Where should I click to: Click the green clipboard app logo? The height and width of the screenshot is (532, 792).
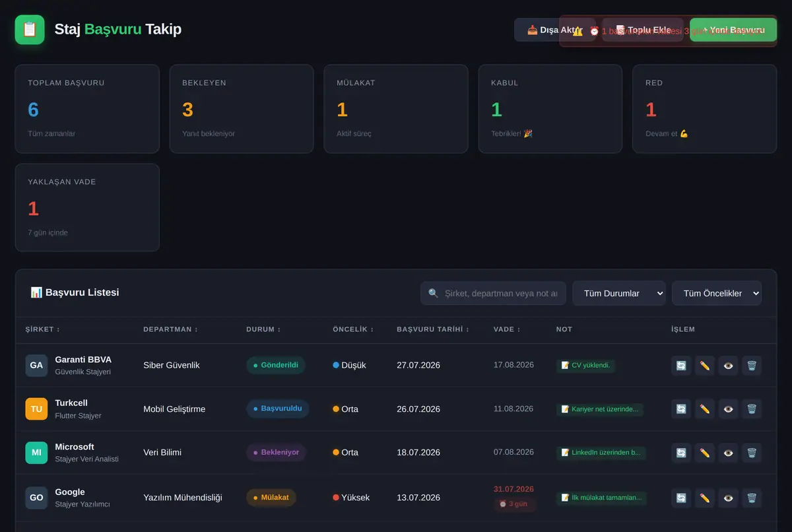point(30,30)
